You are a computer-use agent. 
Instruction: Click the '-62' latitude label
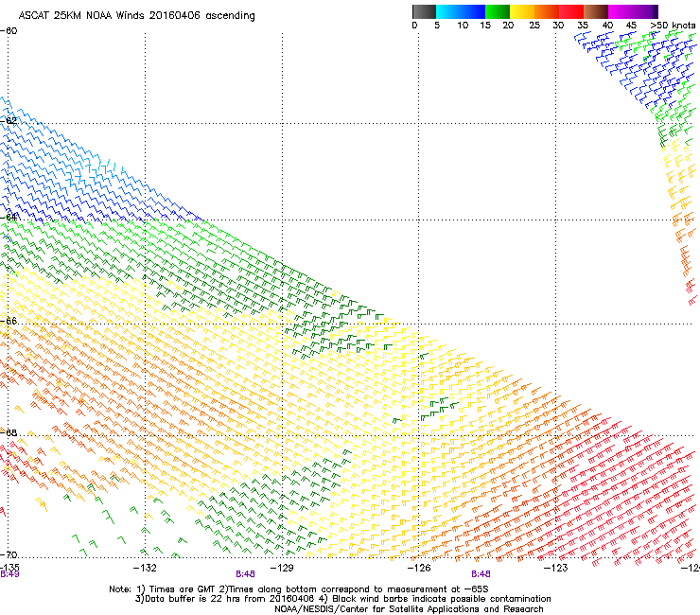tap(9, 120)
